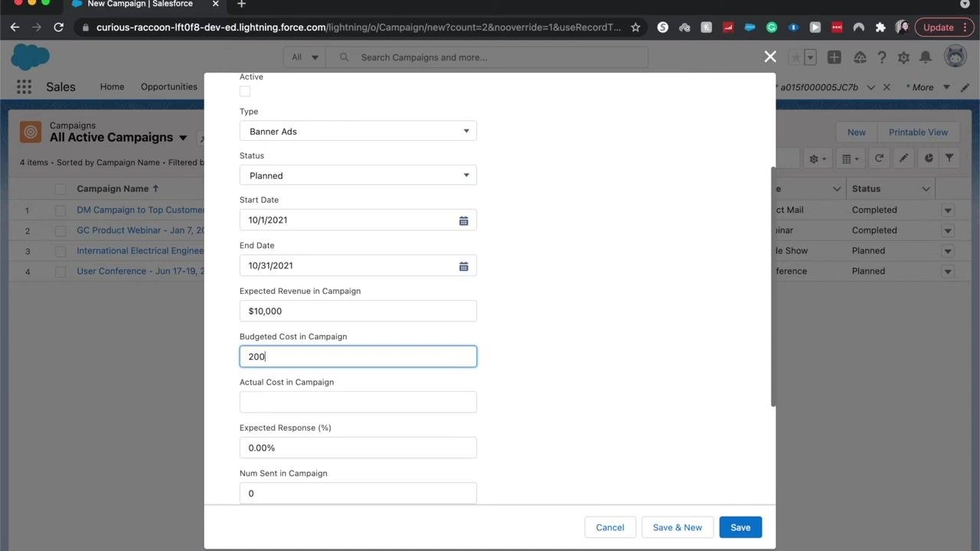Open the browser extensions puzzle icon
Image resolution: width=980 pixels, height=551 pixels.
pyautogui.click(x=880, y=28)
